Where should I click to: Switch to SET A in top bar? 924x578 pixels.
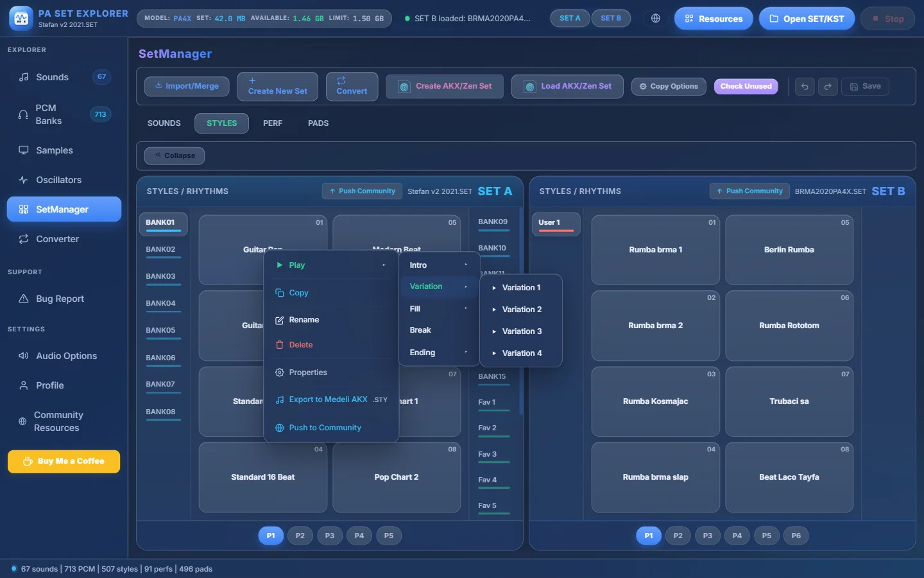click(570, 19)
